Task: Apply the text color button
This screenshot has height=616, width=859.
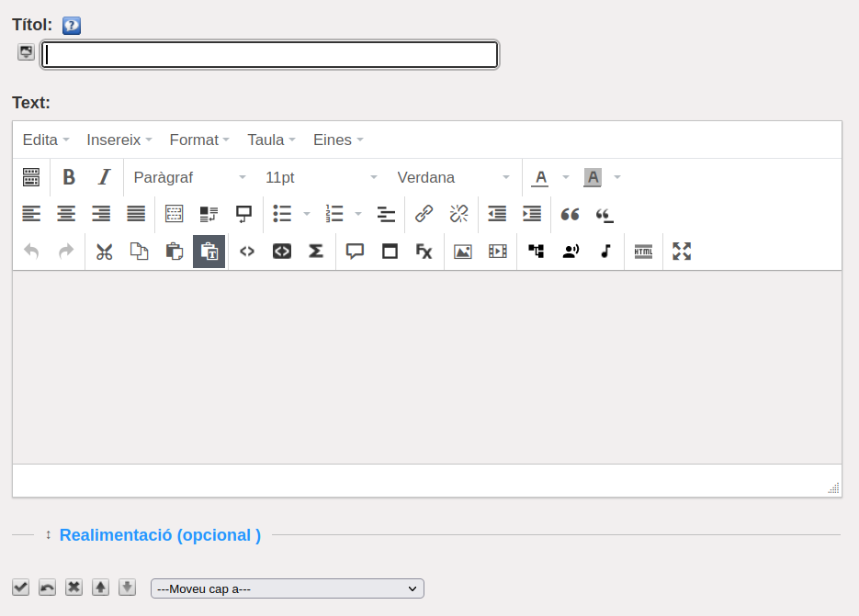Action: pos(540,177)
